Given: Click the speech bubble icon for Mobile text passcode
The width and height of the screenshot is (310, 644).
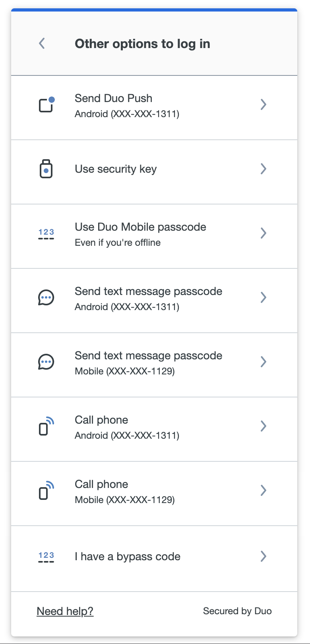Looking at the screenshot, I should tap(46, 362).
